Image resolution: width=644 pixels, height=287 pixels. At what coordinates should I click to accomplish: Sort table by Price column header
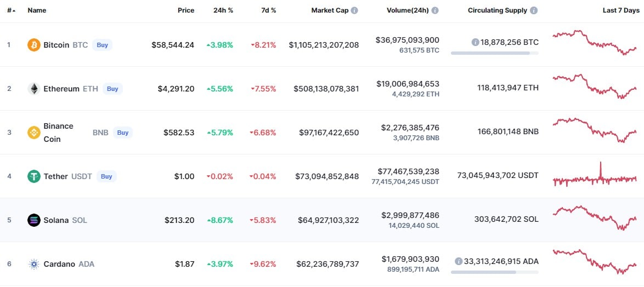pos(186,10)
